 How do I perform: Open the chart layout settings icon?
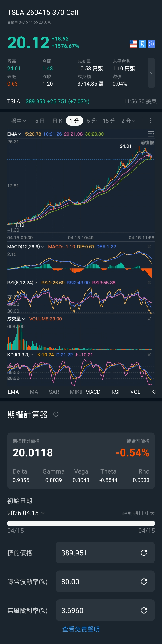151,134
